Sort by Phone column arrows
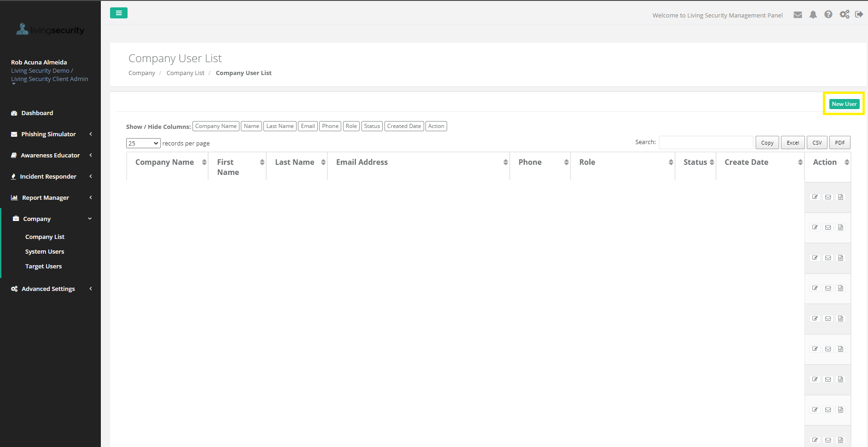Image resolution: width=868 pixels, height=447 pixels. [x=566, y=162]
